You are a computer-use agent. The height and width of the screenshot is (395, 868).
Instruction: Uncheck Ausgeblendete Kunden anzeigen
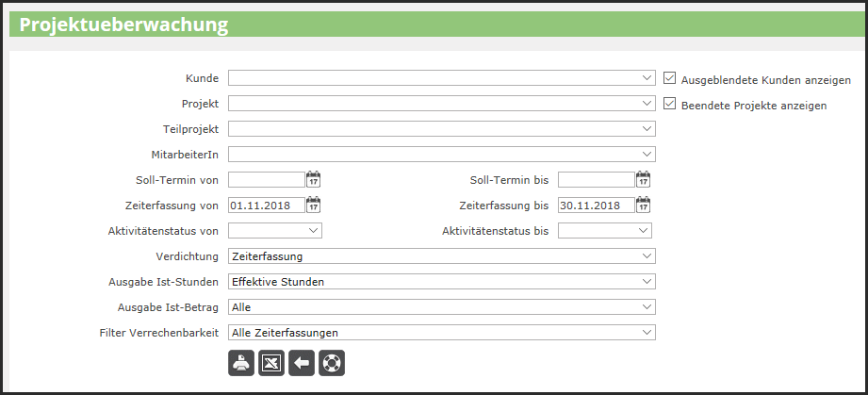(669, 78)
